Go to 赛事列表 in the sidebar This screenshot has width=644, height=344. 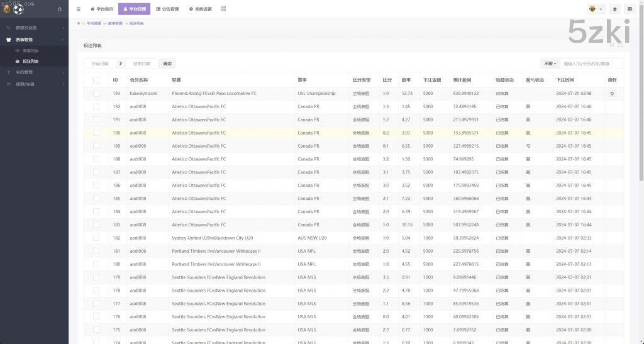click(30, 50)
